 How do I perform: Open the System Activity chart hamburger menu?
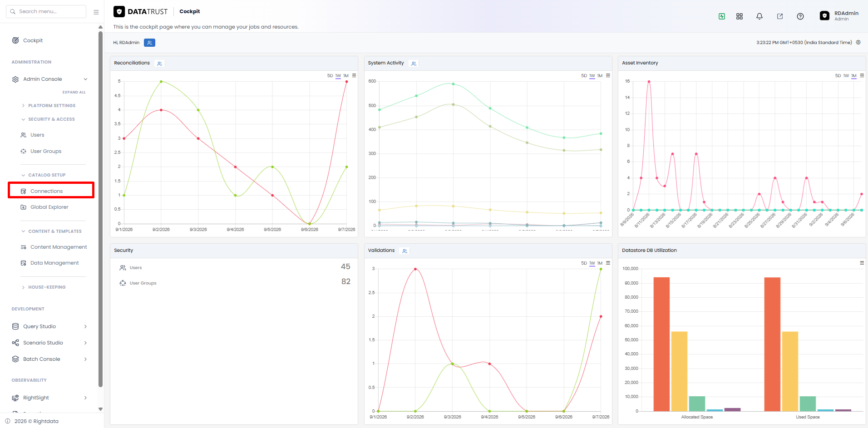608,75
